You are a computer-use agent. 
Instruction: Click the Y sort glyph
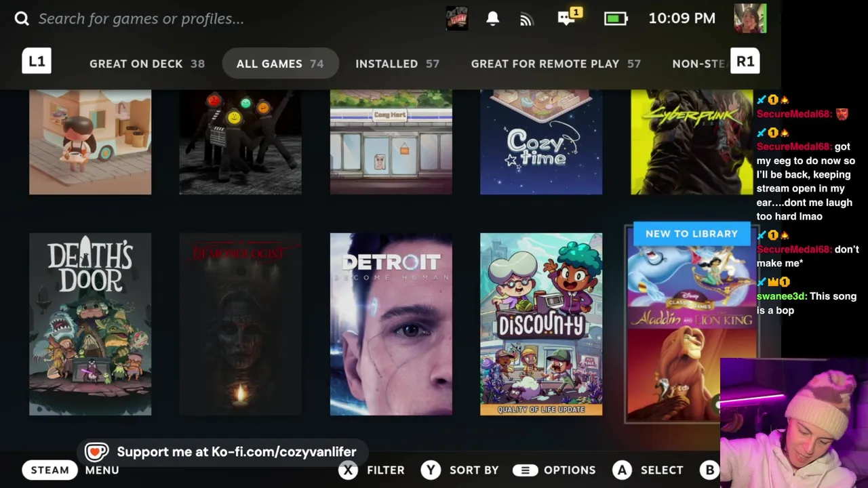431,470
